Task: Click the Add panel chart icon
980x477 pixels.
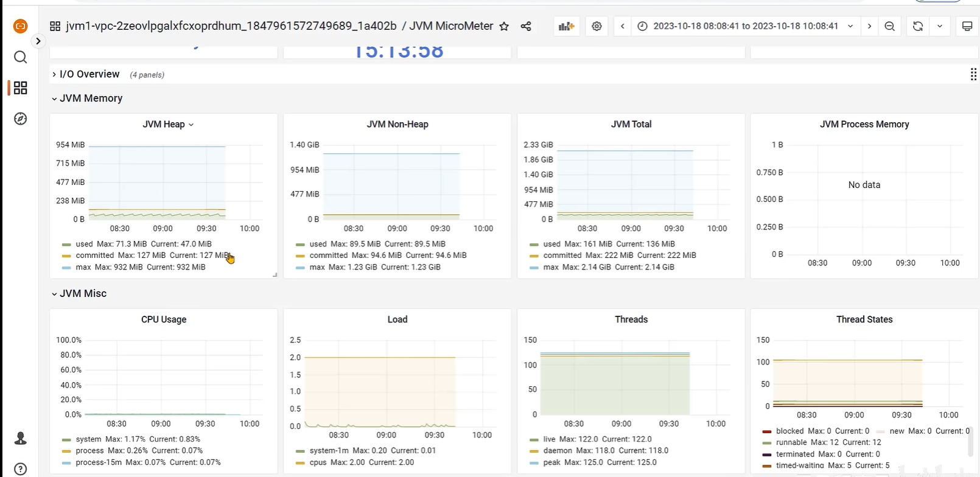Action: [567, 26]
